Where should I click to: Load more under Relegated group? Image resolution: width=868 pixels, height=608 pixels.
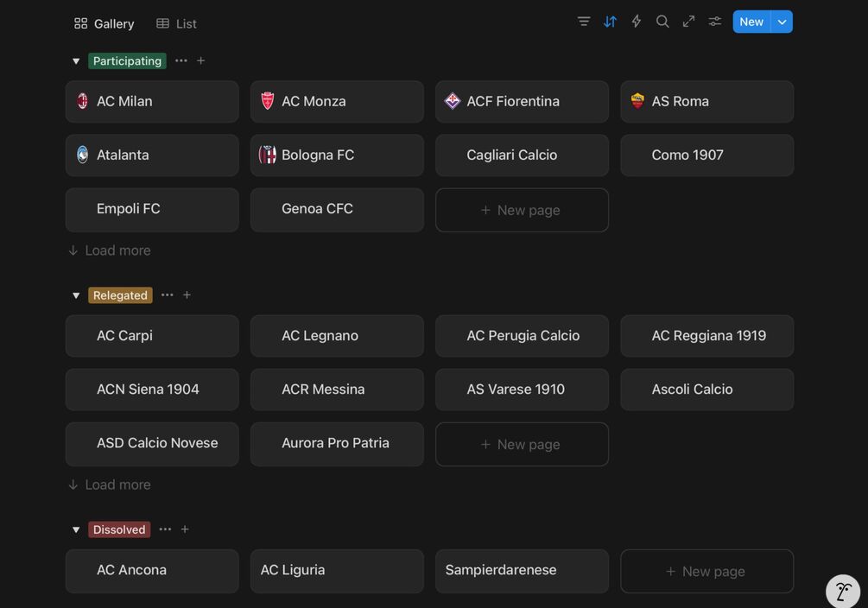(x=110, y=484)
